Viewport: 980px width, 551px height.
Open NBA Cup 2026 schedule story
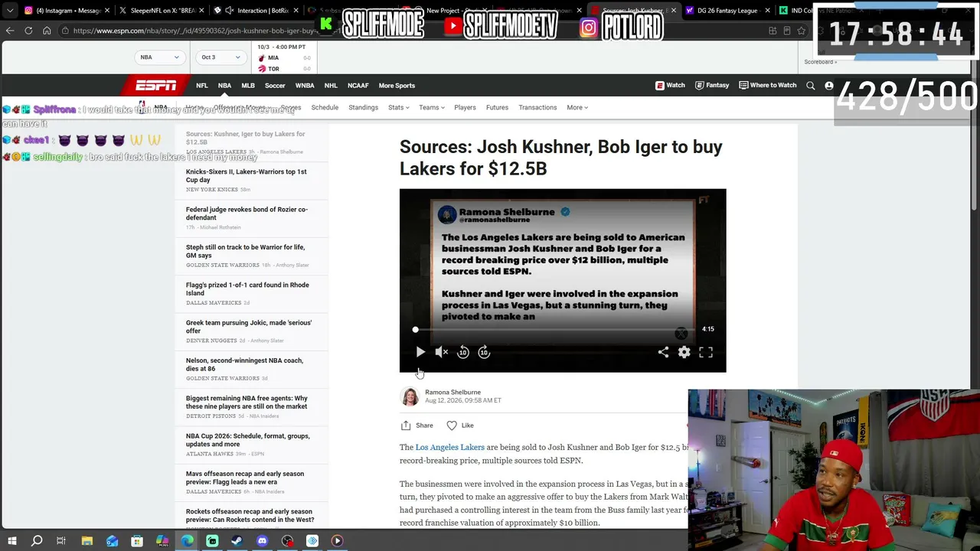point(248,440)
